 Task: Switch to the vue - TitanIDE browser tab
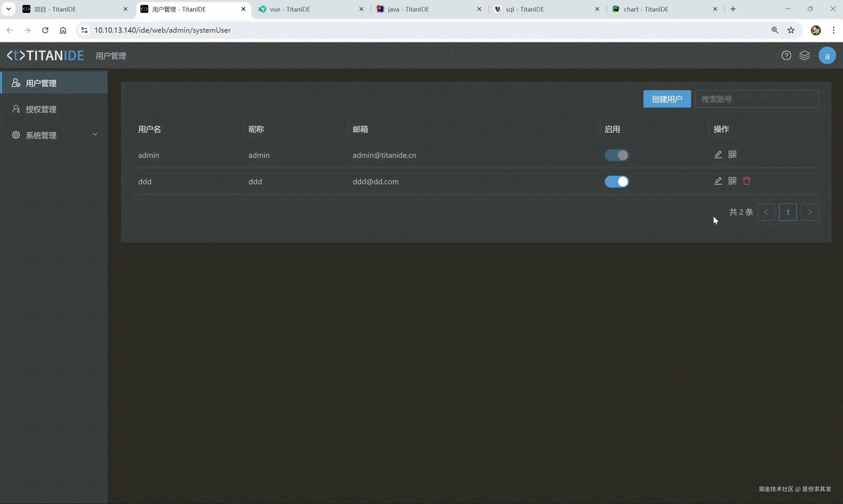290,9
